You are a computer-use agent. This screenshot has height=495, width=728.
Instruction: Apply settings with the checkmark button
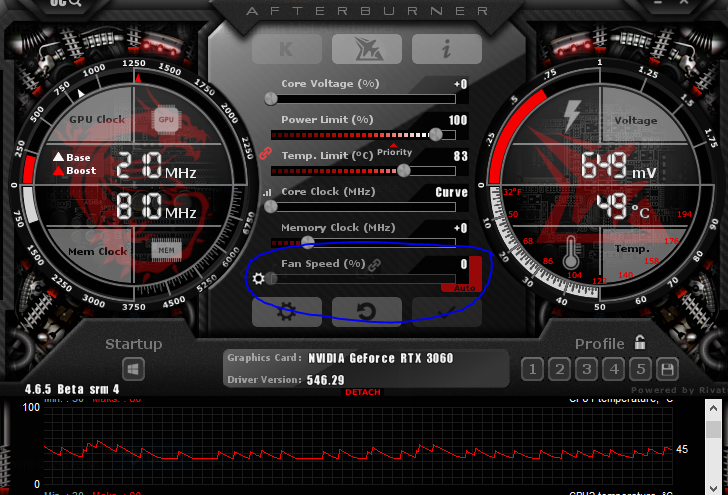click(x=447, y=312)
